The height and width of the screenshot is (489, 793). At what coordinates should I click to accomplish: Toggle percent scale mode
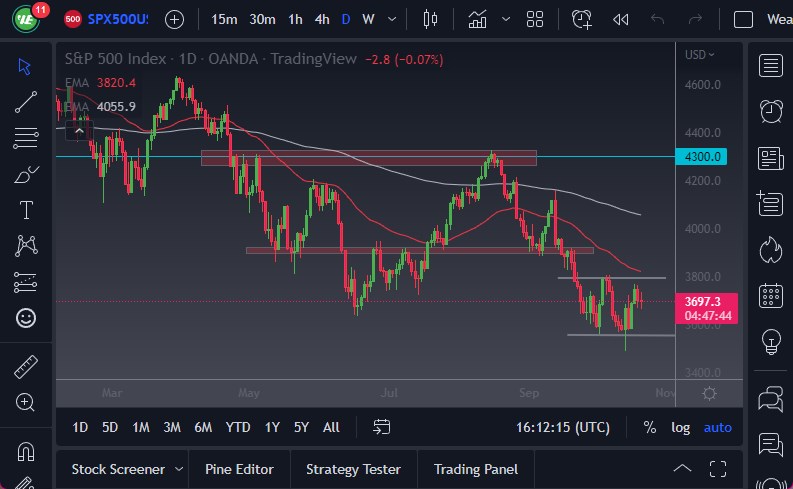pos(650,427)
